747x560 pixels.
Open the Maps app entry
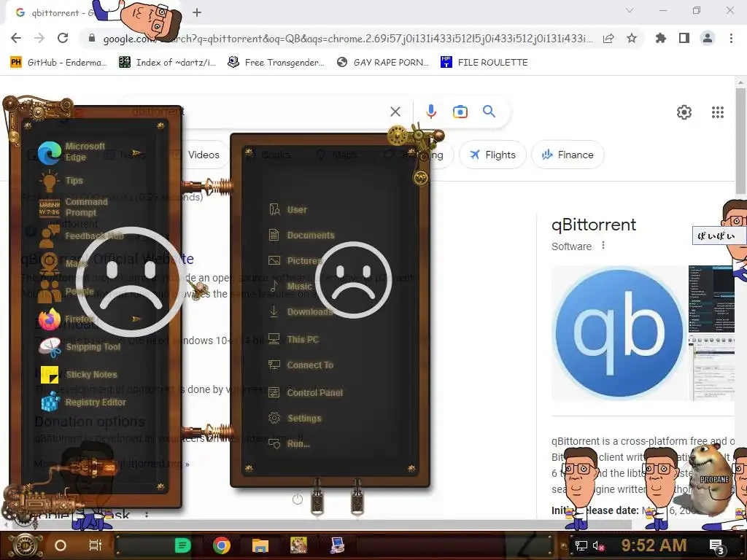(x=64, y=263)
